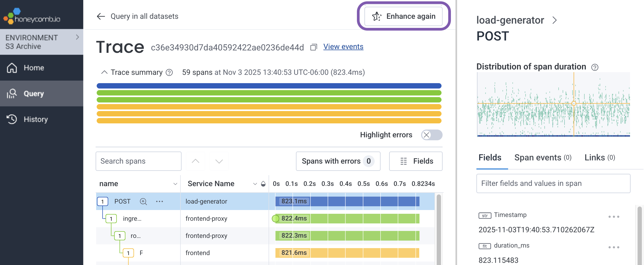The width and height of the screenshot is (644, 265).
Task: Click the zoom icon on the POST span
Action: (143, 201)
